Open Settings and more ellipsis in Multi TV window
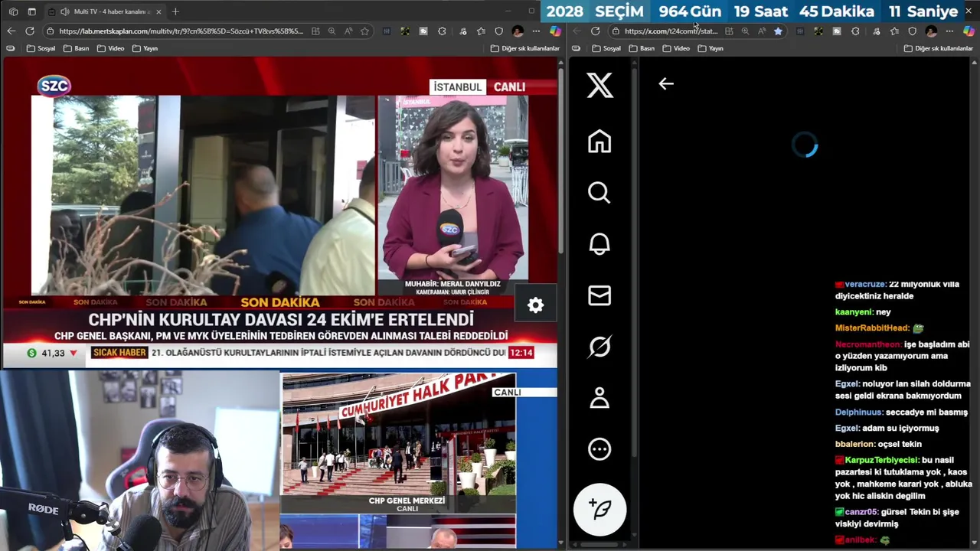The height and width of the screenshot is (551, 980). click(536, 31)
